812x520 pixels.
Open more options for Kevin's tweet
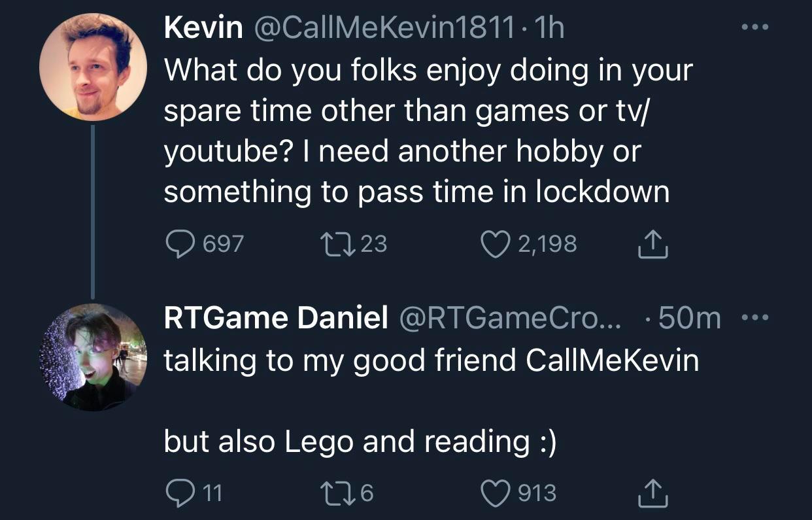pos(755,25)
